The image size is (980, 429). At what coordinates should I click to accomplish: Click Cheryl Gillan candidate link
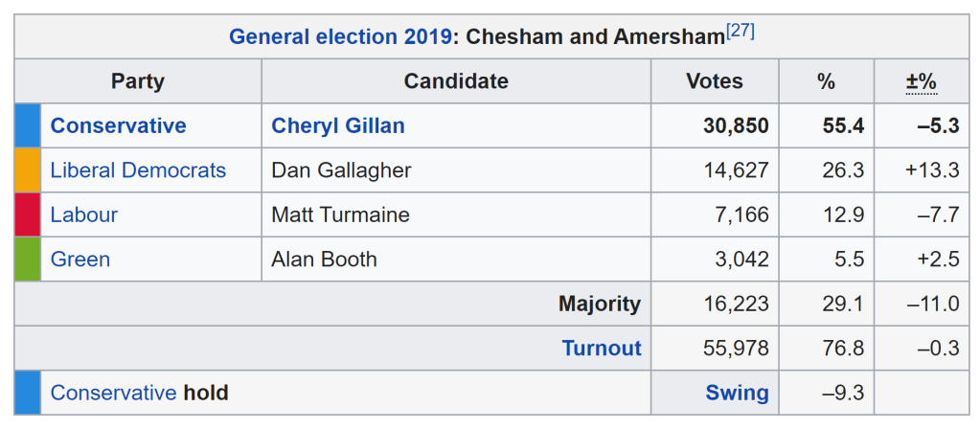pyautogui.click(x=338, y=125)
